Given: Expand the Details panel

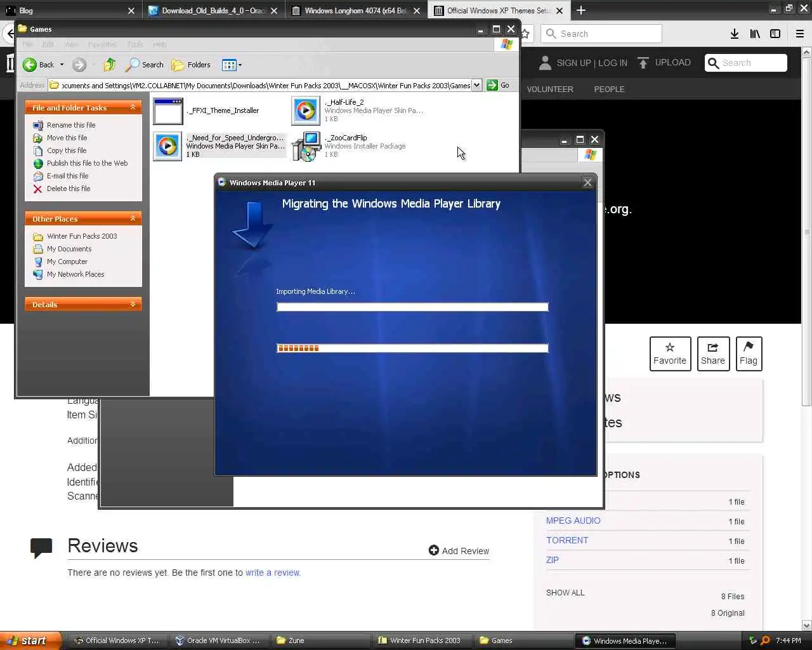Looking at the screenshot, I should pos(133,305).
